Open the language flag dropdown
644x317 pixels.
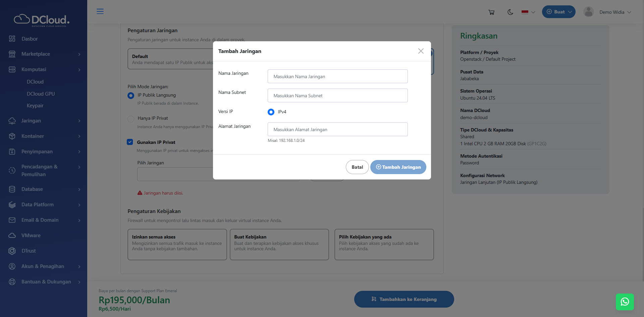click(528, 12)
